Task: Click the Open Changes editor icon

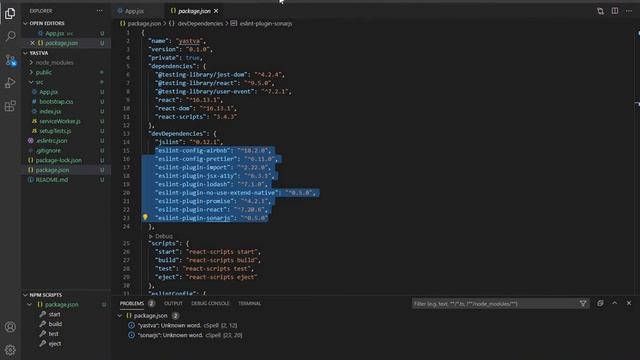Action: coord(600,11)
